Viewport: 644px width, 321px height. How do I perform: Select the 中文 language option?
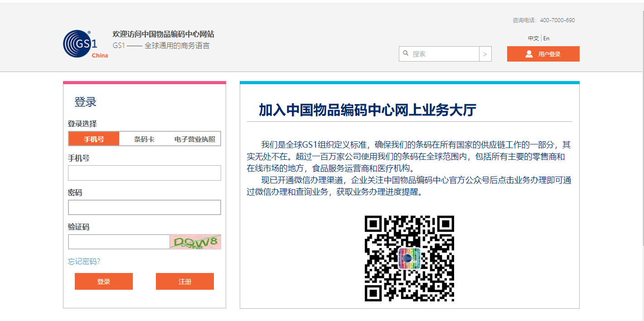(x=533, y=38)
